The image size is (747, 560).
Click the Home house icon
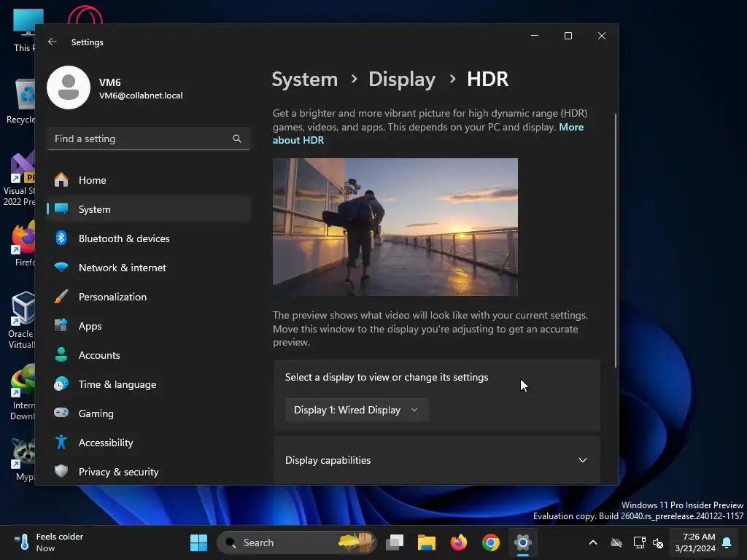point(61,179)
